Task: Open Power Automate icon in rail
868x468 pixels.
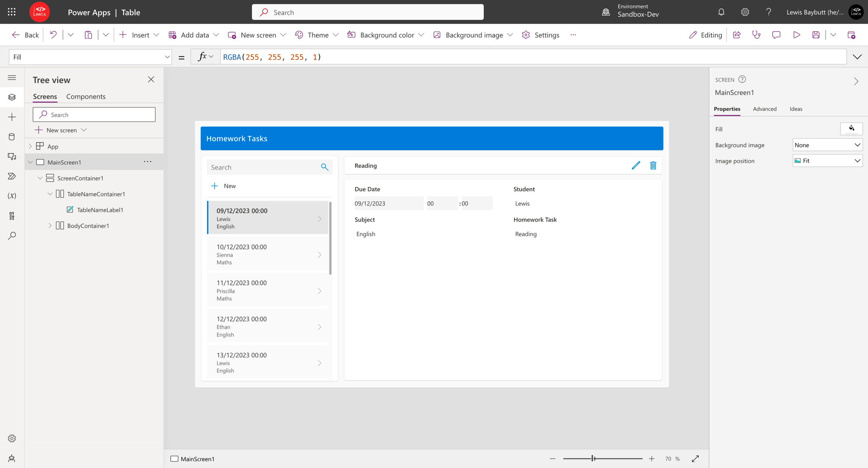Action: (x=12, y=176)
